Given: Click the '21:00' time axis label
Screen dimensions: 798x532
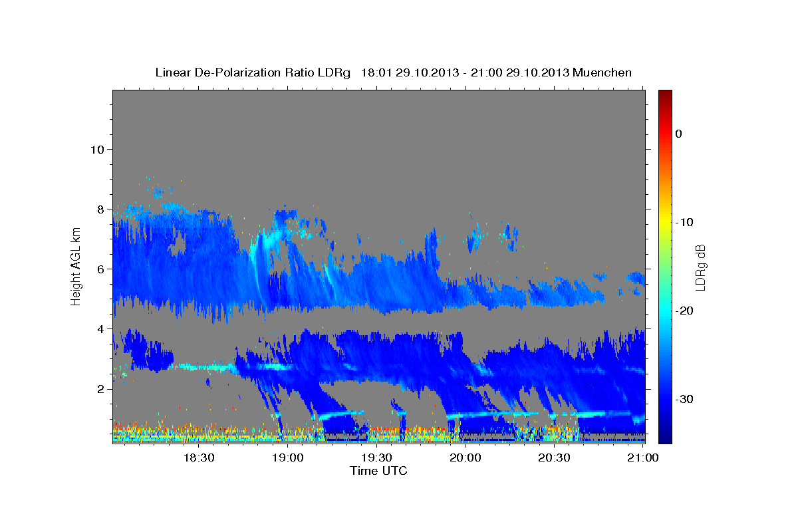Looking at the screenshot, I should coord(643,458).
